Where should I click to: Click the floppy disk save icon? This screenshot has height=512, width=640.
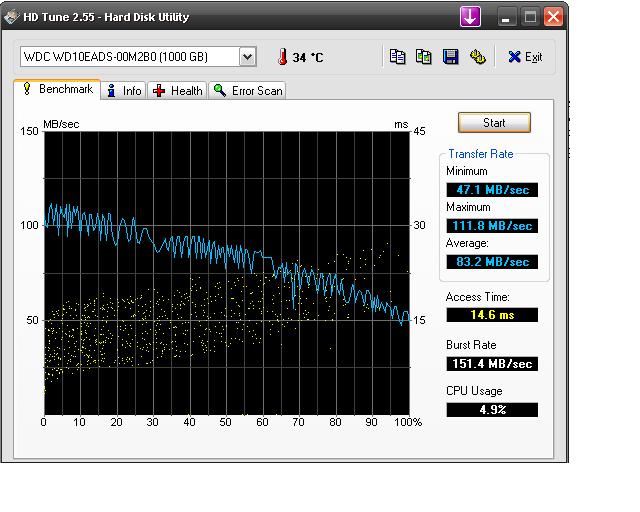(450, 57)
